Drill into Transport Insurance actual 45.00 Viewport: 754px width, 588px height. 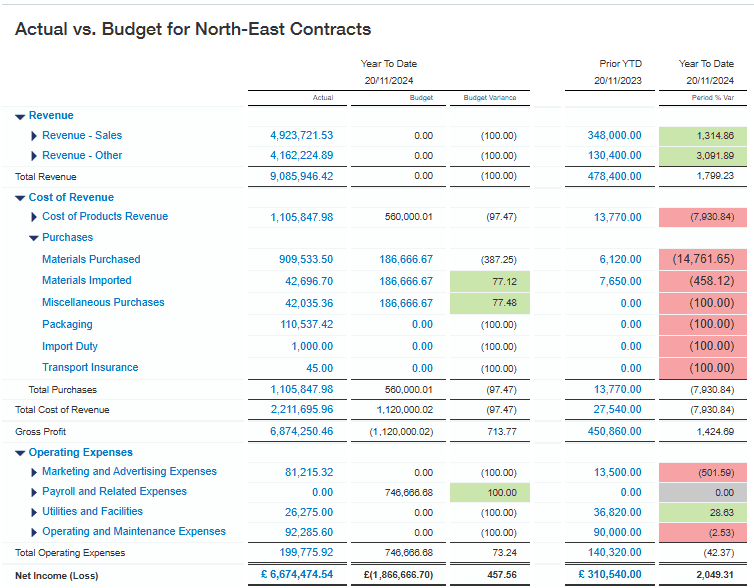(x=320, y=368)
